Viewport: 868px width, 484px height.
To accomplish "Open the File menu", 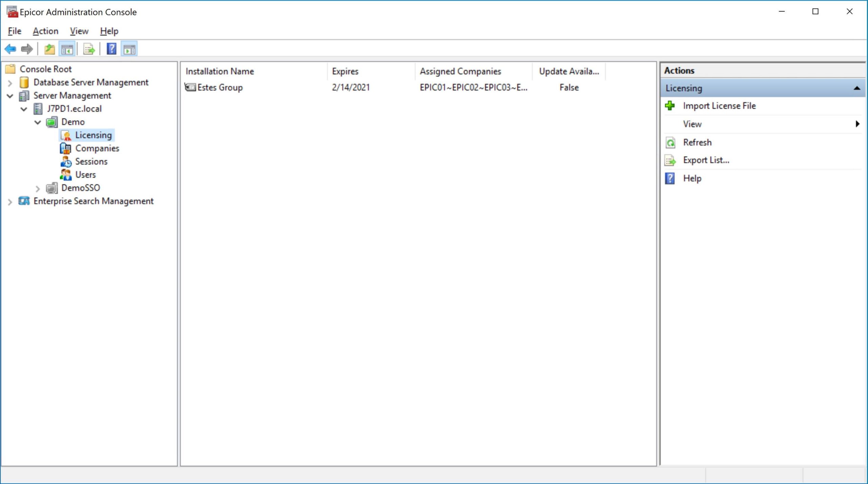I will coord(15,31).
